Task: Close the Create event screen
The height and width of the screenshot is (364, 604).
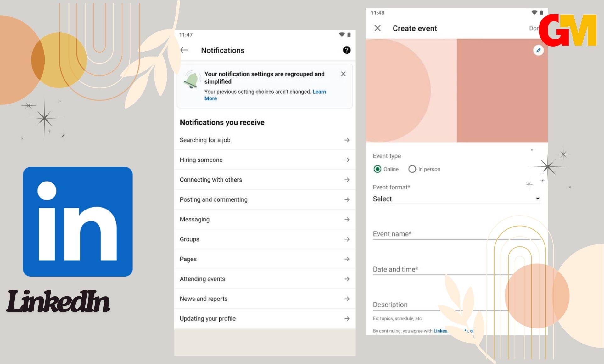Action: [x=377, y=28]
